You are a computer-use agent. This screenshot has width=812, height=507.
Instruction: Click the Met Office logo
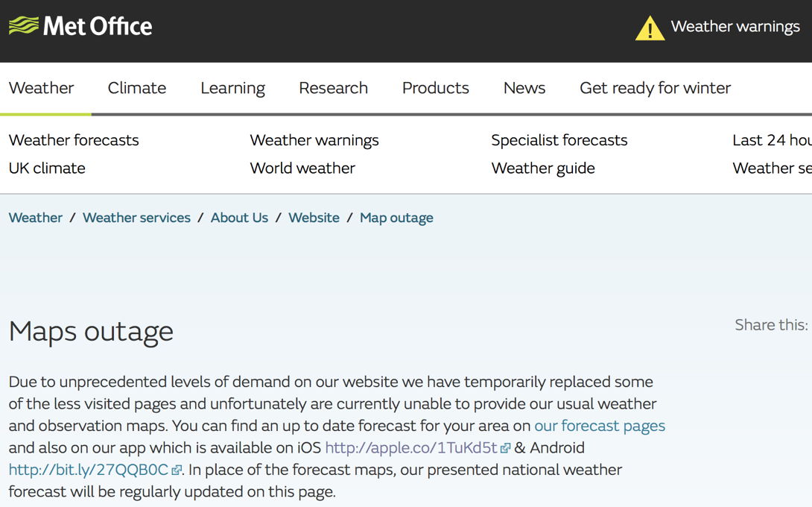[80, 27]
